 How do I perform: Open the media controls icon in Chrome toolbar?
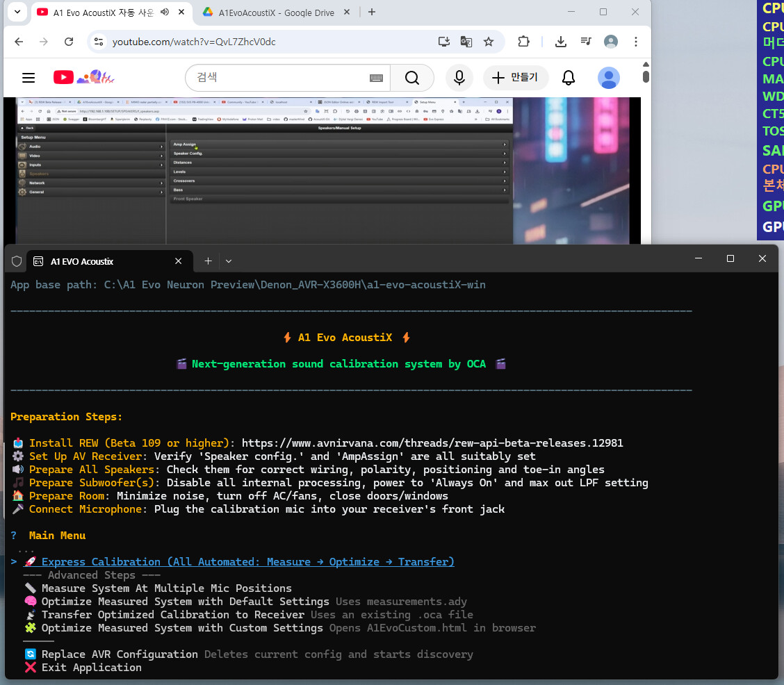(x=586, y=42)
